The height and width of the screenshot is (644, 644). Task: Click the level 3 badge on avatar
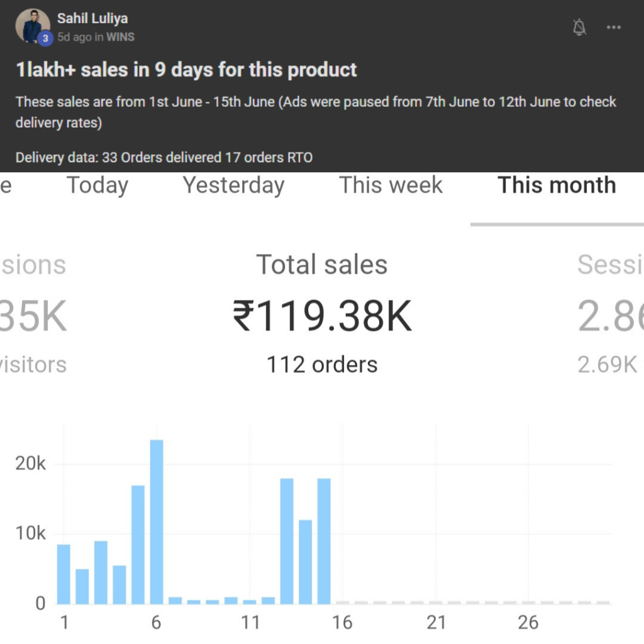tap(44, 38)
